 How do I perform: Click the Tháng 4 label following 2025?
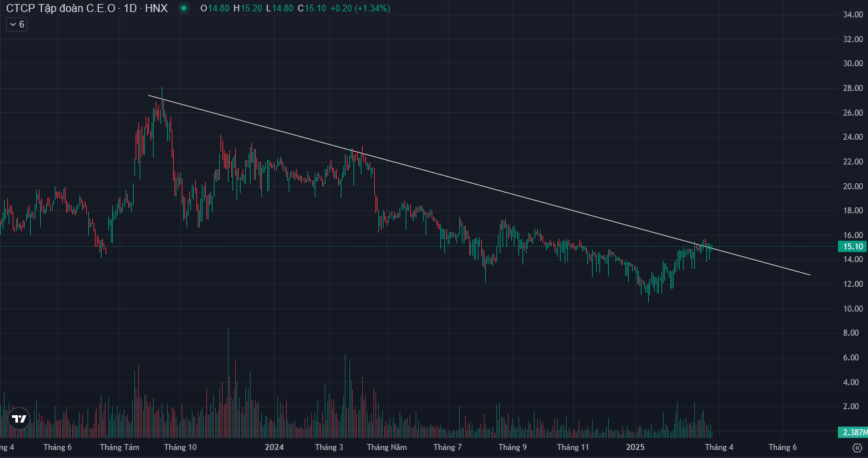718,447
